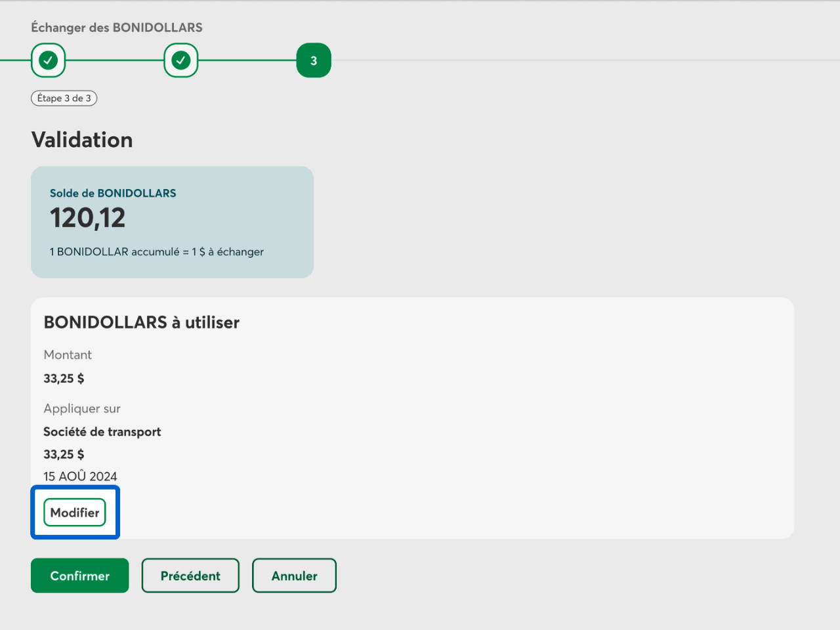Click 'Société de transport' text
Screen dimensions: 840x630
[102, 432]
